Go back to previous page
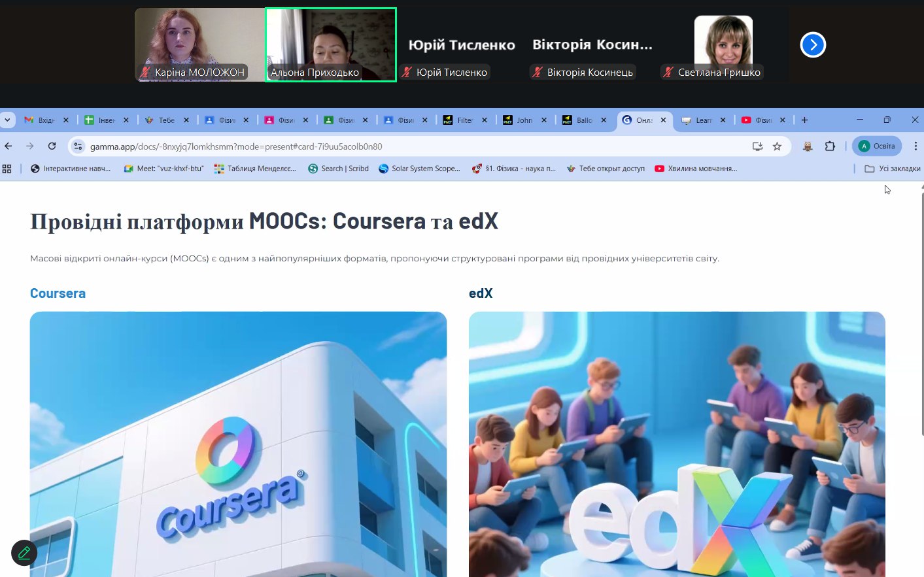924x577 pixels. coord(9,146)
